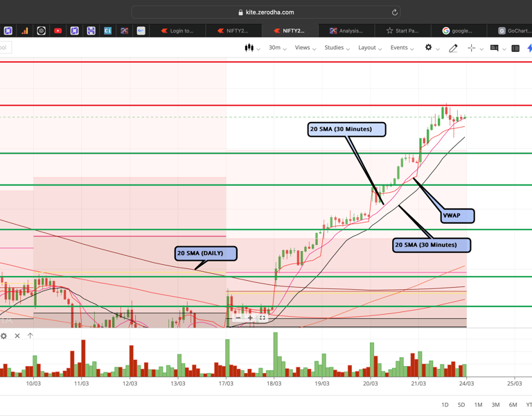Expand the Views menu
532x416 pixels.
[305, 48]
